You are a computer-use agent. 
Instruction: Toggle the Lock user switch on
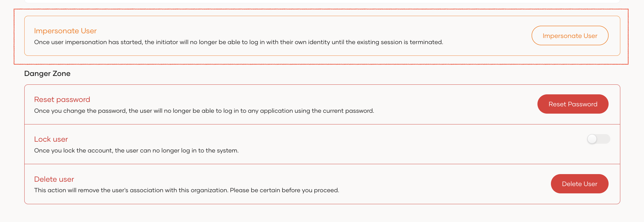(599, 139)
